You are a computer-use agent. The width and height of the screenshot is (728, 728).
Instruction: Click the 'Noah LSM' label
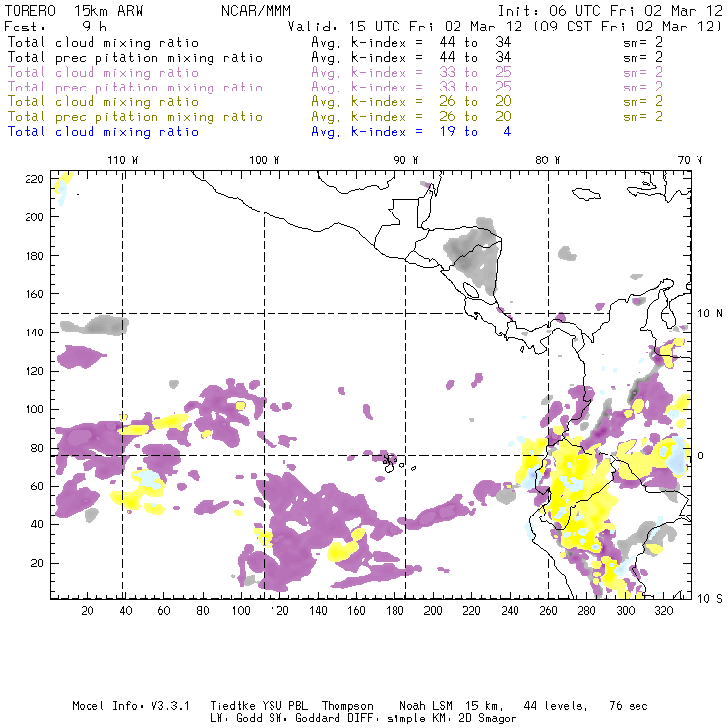(x=426, y=706)
